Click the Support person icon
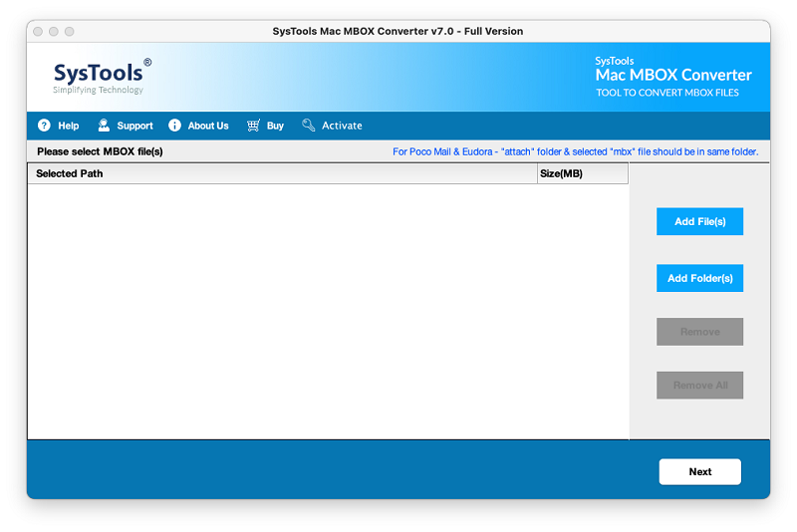This screenshot has height=532, width=797. point(104,126)
